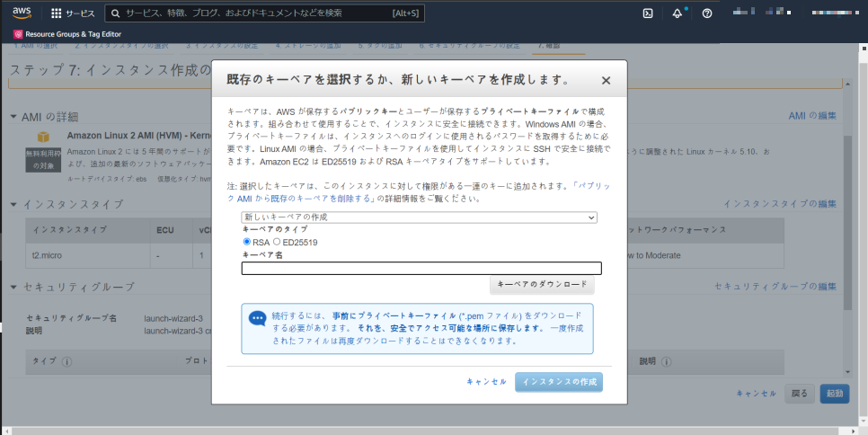Open the help question mark icon
This screenshot has height=435, width=868.
click(707, 13)
